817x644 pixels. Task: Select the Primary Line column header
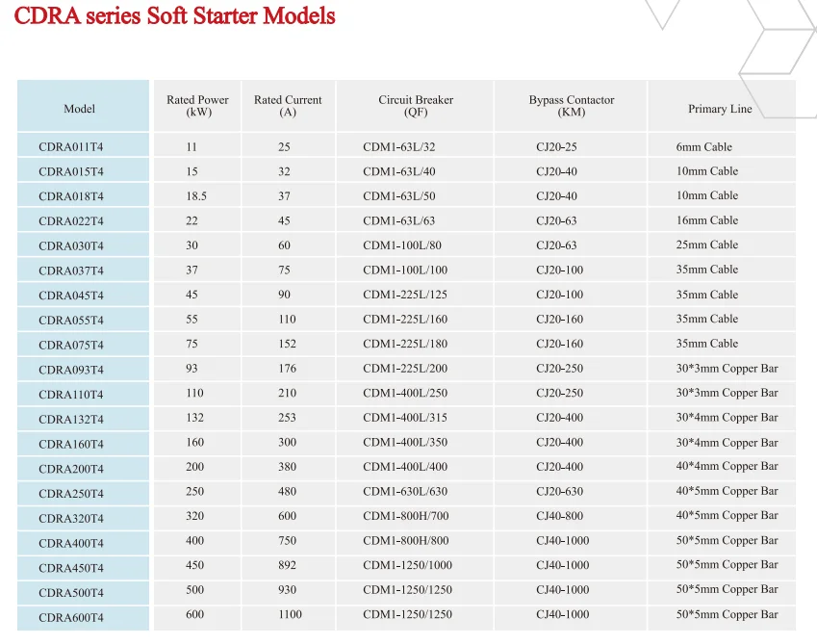coord(720,109)
